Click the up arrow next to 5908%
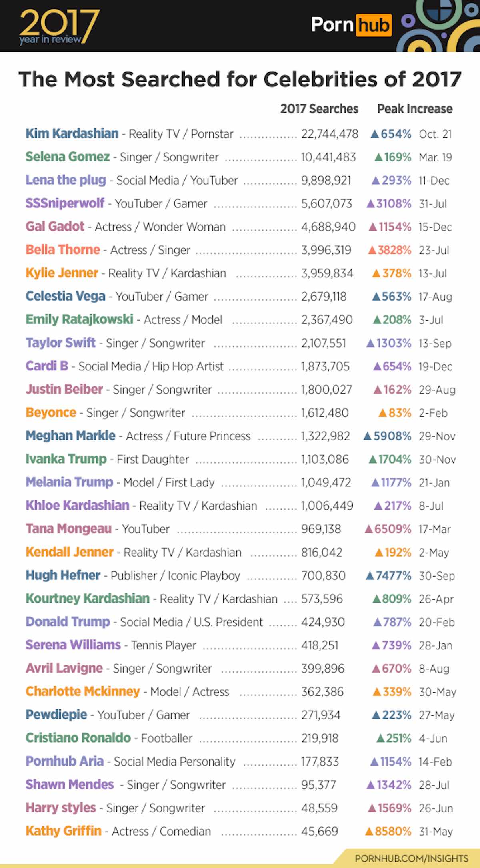480x868 pixels. click(367, 436)
